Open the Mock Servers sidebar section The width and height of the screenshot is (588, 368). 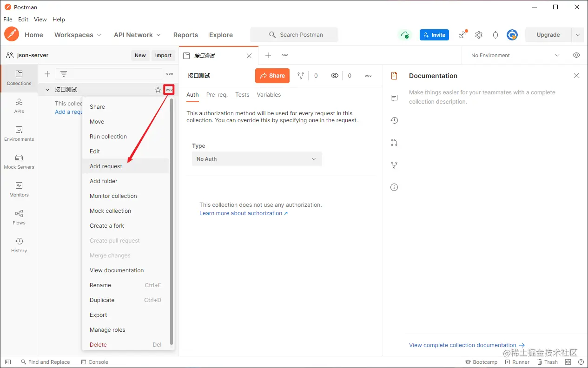click(x=19, y=162)
